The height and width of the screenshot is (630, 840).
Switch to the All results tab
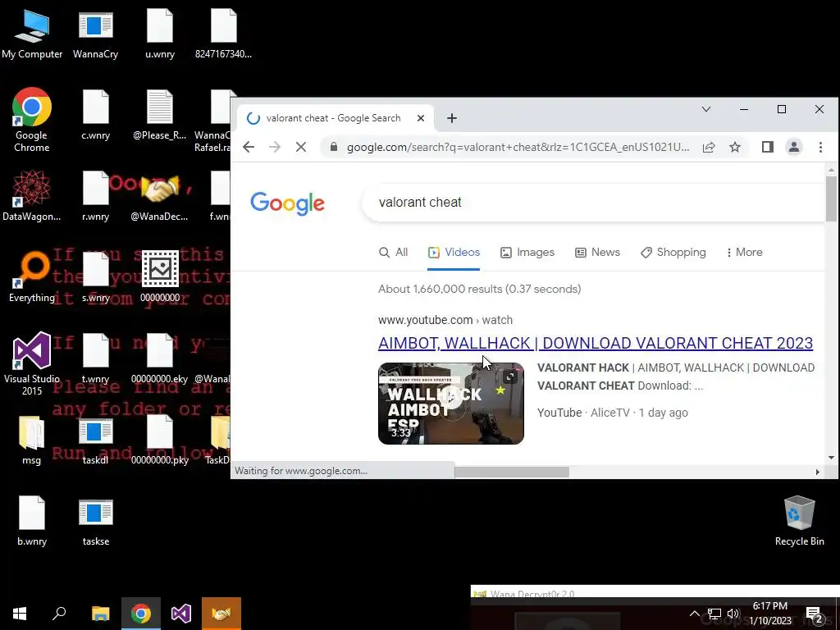click(x=393, y=253)
